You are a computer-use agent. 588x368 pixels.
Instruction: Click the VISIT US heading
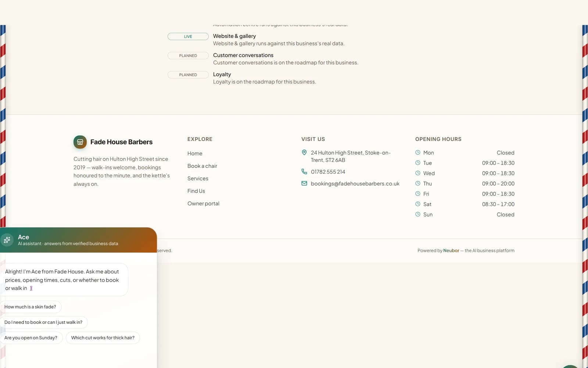tap(313, 139)
